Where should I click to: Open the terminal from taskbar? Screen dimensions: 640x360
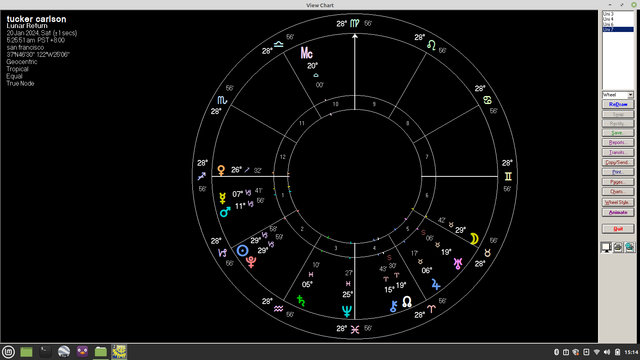tap(45, 352)
